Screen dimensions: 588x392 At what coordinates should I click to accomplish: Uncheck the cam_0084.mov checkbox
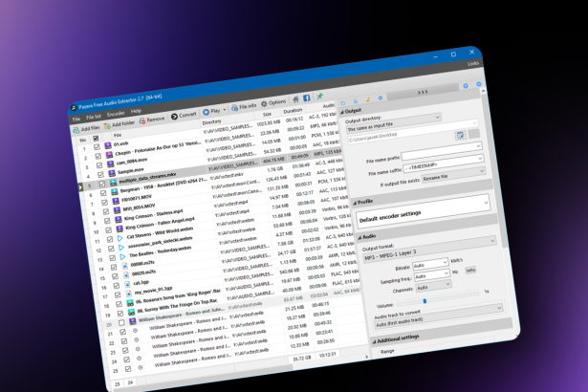[x=99, y=165]
